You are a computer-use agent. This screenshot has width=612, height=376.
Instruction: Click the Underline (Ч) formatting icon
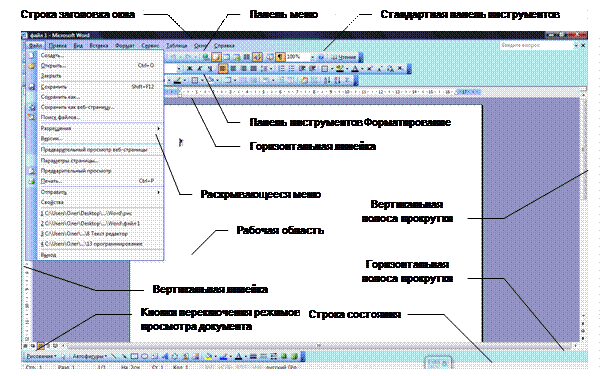click(x=210, y=69)
